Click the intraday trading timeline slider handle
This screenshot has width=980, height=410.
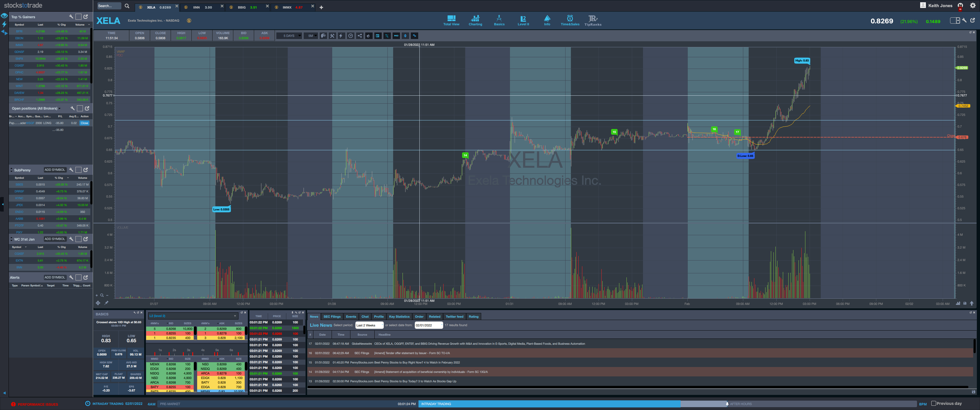pos(727,403)
